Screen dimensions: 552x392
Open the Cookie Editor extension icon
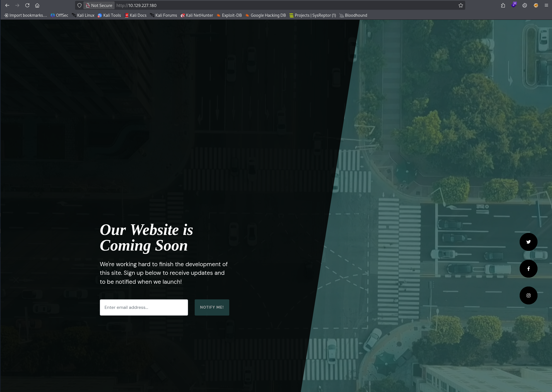(x=525, y=5)
